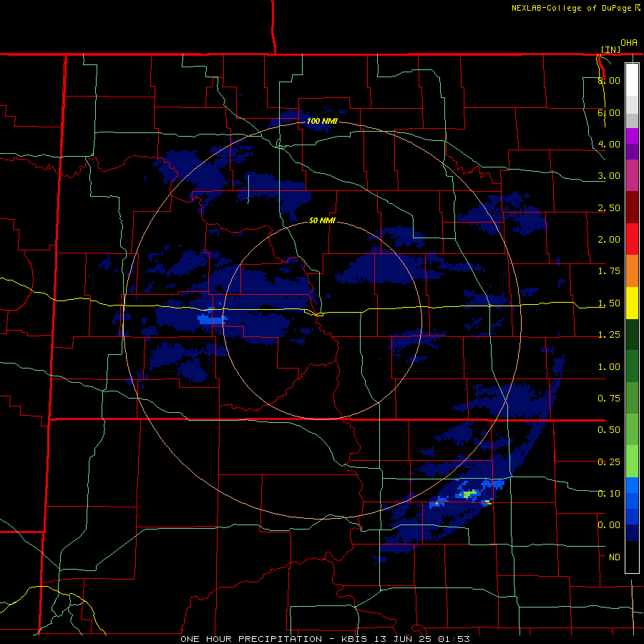Click the OHA product label above the legend
Viewport: 644px width, 644px height.
(629, 43)
